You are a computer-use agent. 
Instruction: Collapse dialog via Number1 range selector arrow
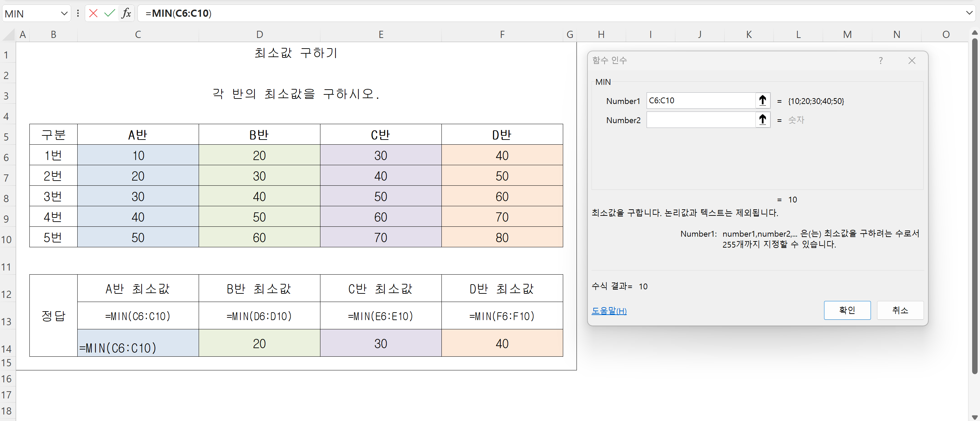[762, 101]
